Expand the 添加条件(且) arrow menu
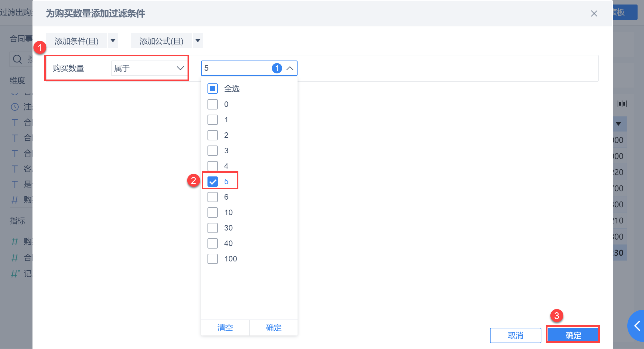The width and height of the screenshot is (644, 349). click(113, 41)
